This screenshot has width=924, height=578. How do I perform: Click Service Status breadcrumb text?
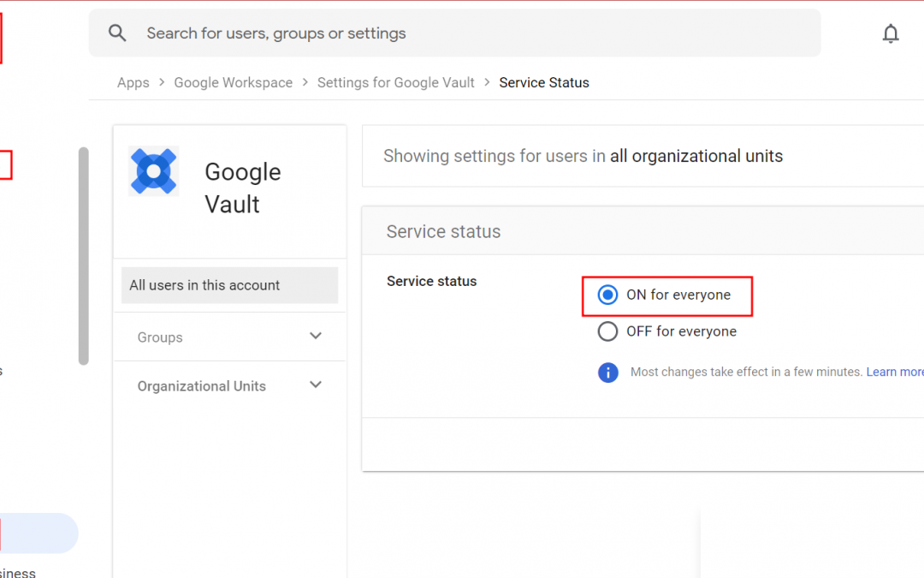tap(544, 82)
